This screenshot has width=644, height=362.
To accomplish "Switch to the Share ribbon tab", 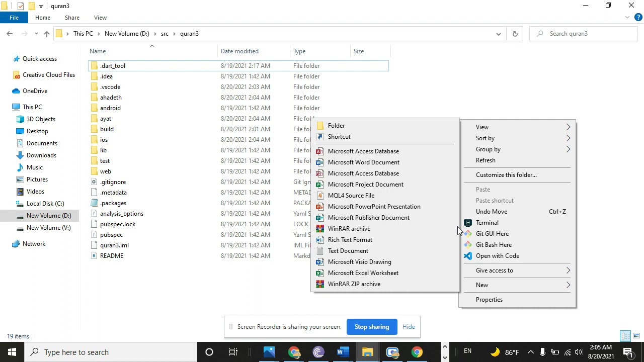I will pos(72,18).
